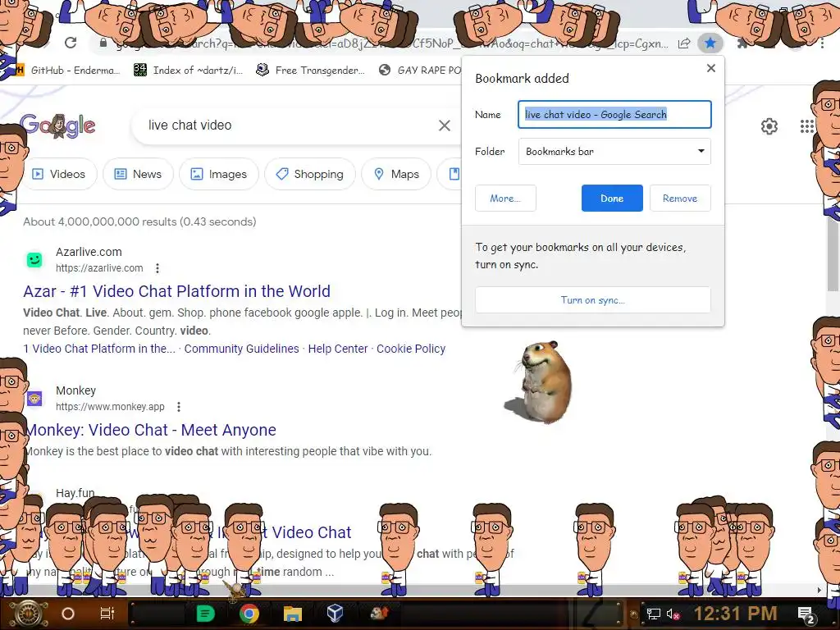Select the Videos filter tab
This screenshot has height=630, width=840.
click(59, 174)
